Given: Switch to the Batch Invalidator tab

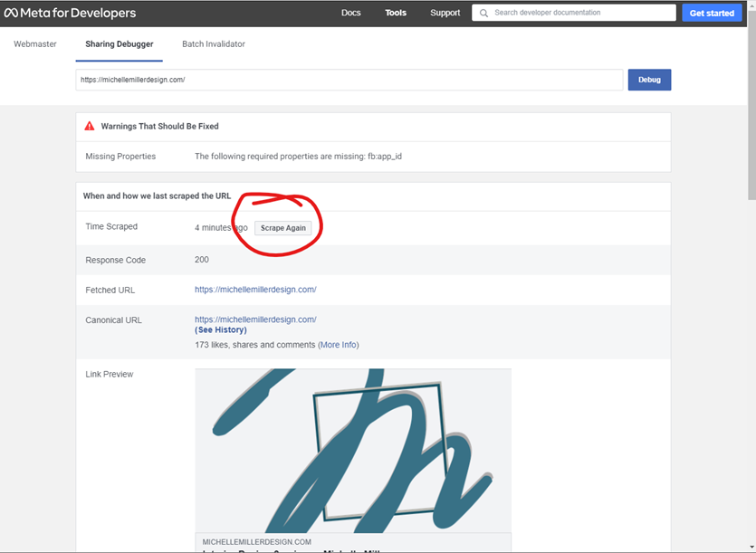Looking at the screenshot, I should [x=214, y=43].
